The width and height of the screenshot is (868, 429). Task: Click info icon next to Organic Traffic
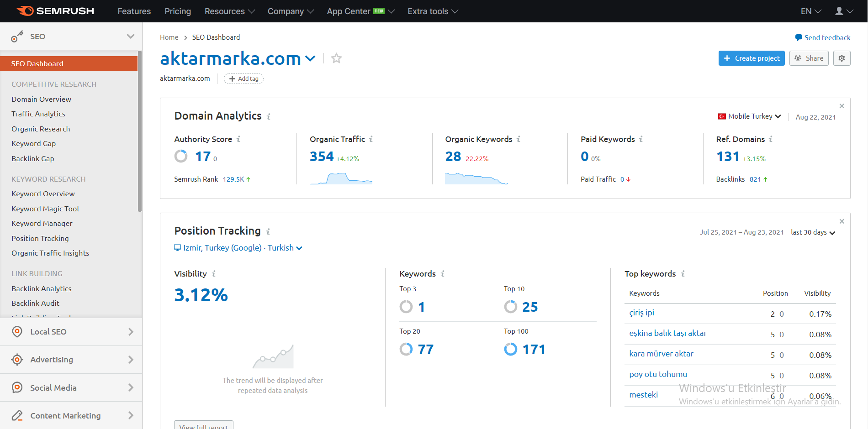[371, 139]
